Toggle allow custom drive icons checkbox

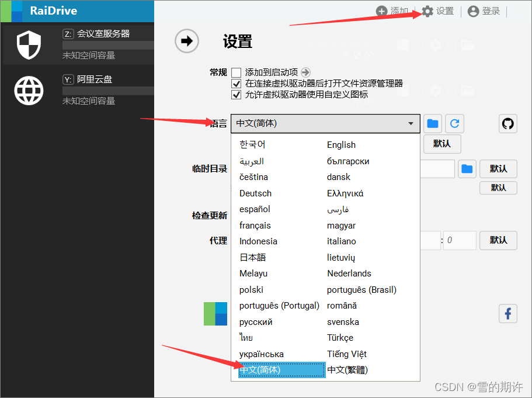pyautogui.click(x=236, y=95)
